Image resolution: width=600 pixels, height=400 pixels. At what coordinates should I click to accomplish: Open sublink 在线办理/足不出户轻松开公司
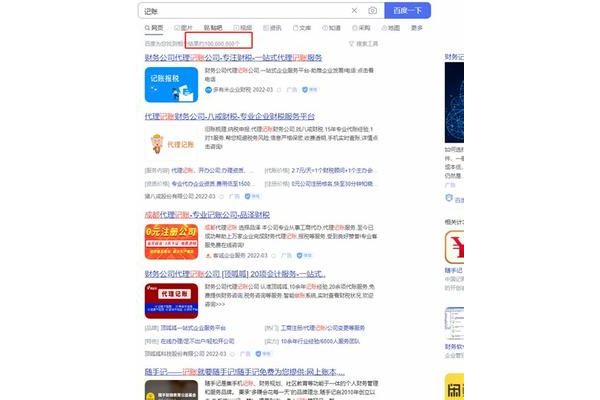click(x=197, y=341)
